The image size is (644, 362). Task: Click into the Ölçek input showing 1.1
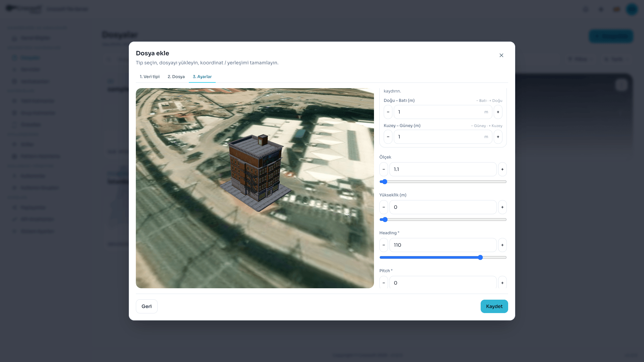tap(443, 169)
